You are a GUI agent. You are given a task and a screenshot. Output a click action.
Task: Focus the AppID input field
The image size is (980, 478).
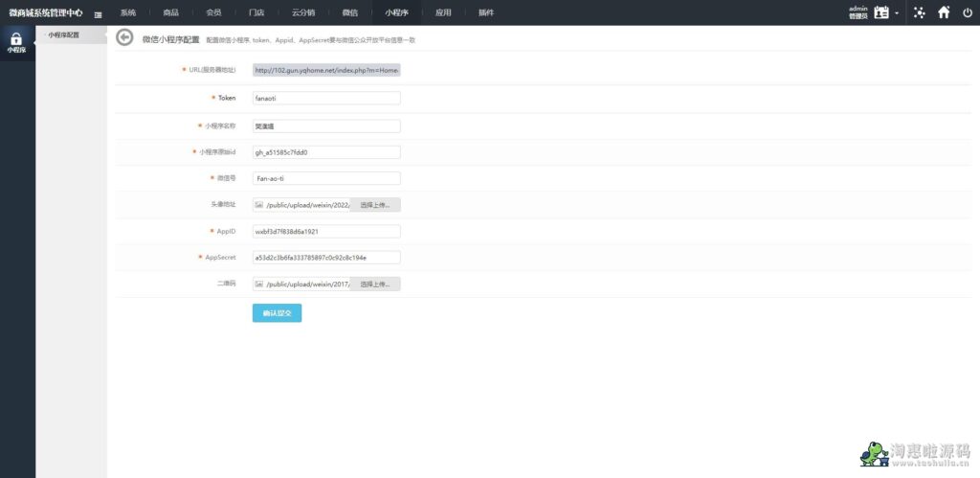coord(326,232)
